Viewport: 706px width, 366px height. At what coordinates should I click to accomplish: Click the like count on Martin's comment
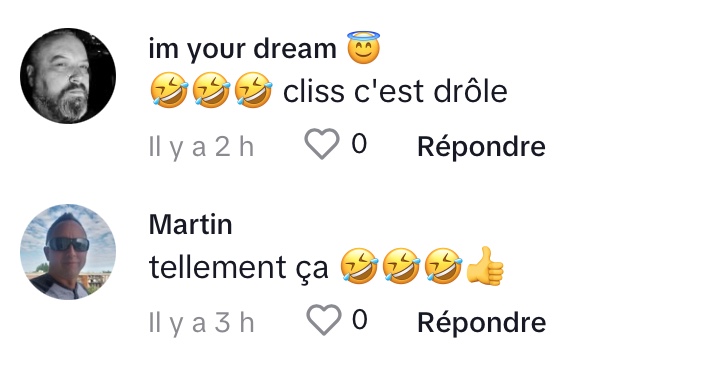tap(359, 320)
